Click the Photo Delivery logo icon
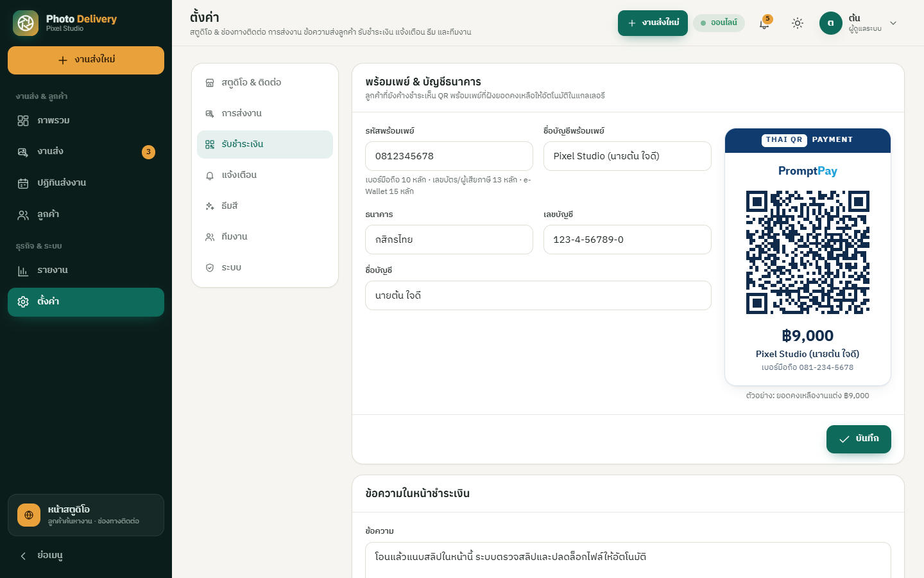 (x=26, y=23)
